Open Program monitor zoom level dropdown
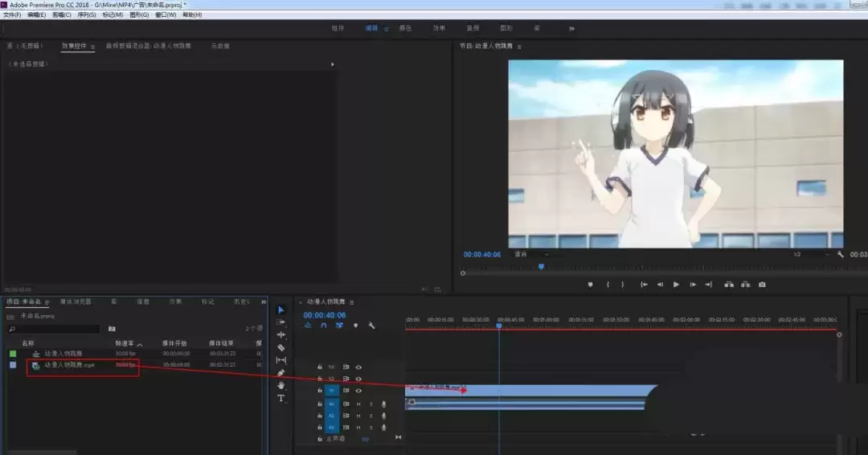This screenshot has width=868, height=455. click(x=531, y=255)
